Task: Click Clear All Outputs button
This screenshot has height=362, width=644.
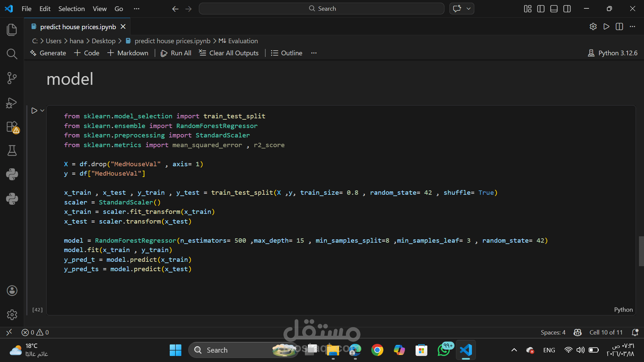Action: 229,53
